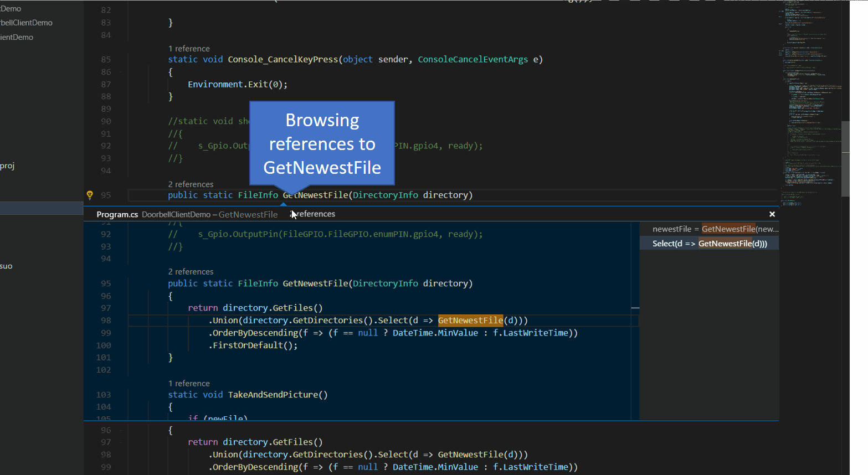Close the references peek window
The height and width of the screenshot is (475, 868).
772,214
